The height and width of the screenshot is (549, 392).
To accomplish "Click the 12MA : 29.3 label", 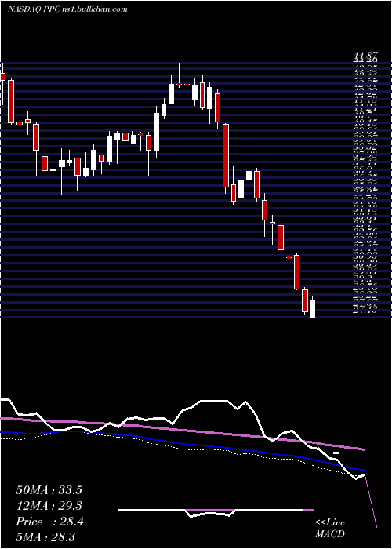I will pos(49,506).
